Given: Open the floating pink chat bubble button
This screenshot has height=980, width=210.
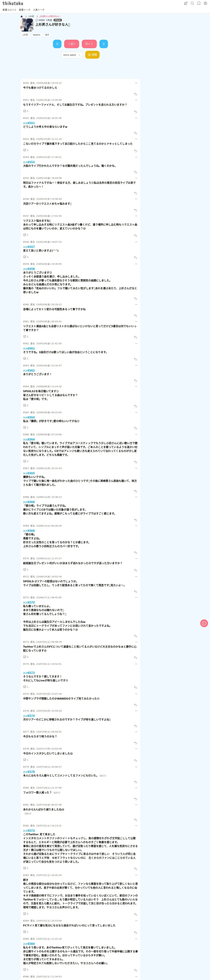Looking at the screenshot, I should (204, 623).
